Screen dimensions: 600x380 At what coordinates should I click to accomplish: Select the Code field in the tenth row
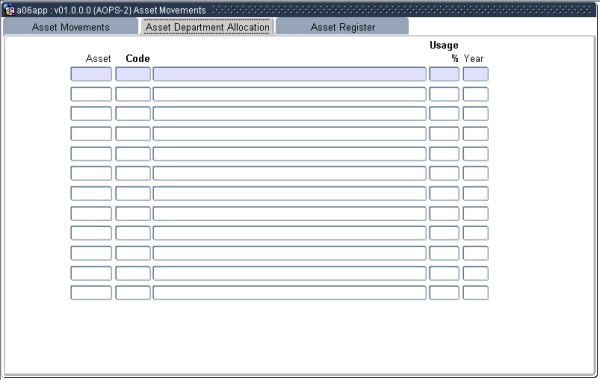[133, 253]
